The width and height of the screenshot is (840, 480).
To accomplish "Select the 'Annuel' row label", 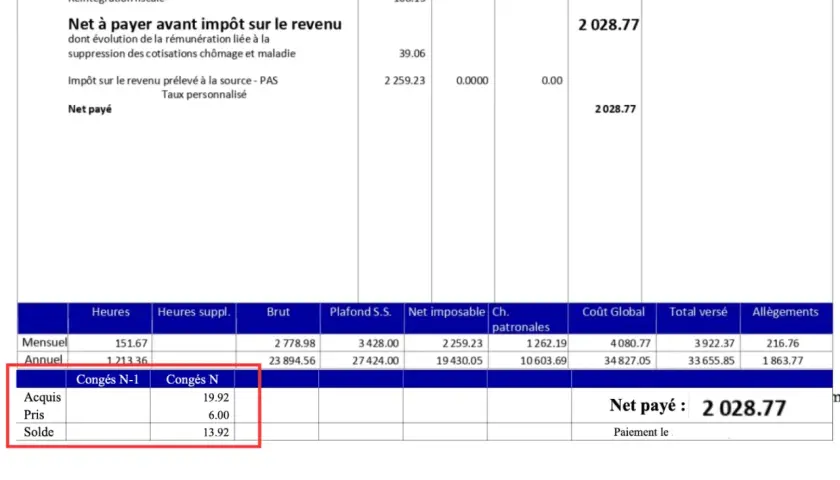I will point(43,359).
